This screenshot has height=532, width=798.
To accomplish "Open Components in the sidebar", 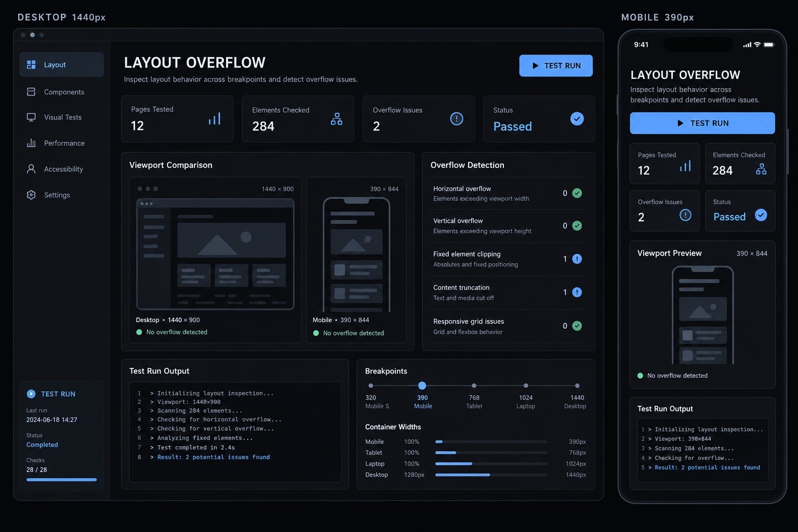I will click(61, 92).
